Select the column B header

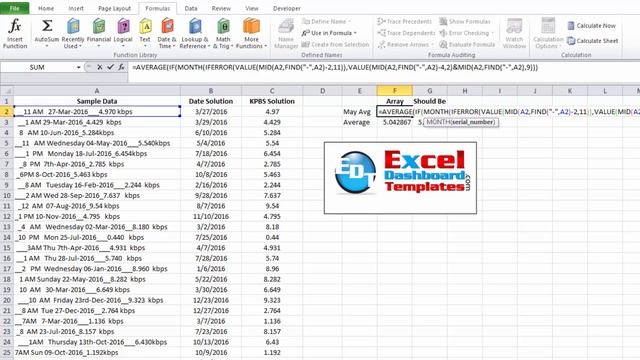pyautogui.click(x=211, y=91)
